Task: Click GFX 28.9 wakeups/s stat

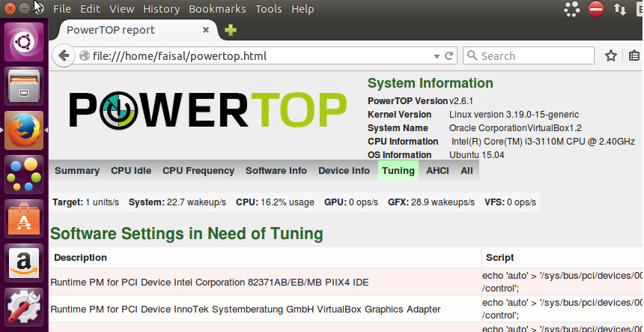Action: (x=431, y=202)
